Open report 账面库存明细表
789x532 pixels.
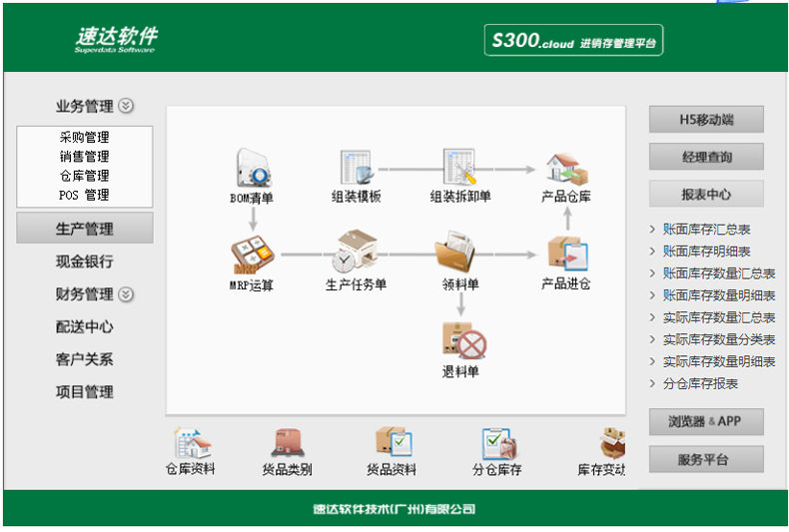pyautogui.click(x=706, y=252)
